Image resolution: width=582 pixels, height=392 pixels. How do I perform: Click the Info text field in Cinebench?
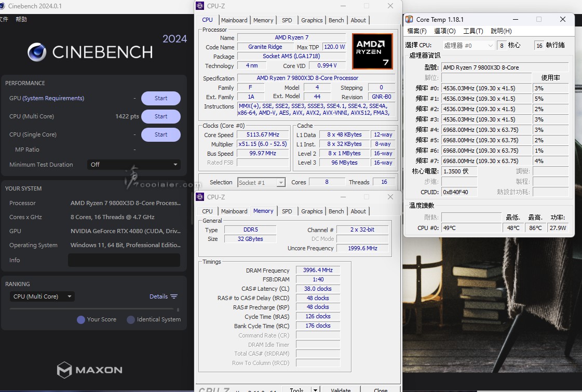pyautogui.click(x=124, y=260)
